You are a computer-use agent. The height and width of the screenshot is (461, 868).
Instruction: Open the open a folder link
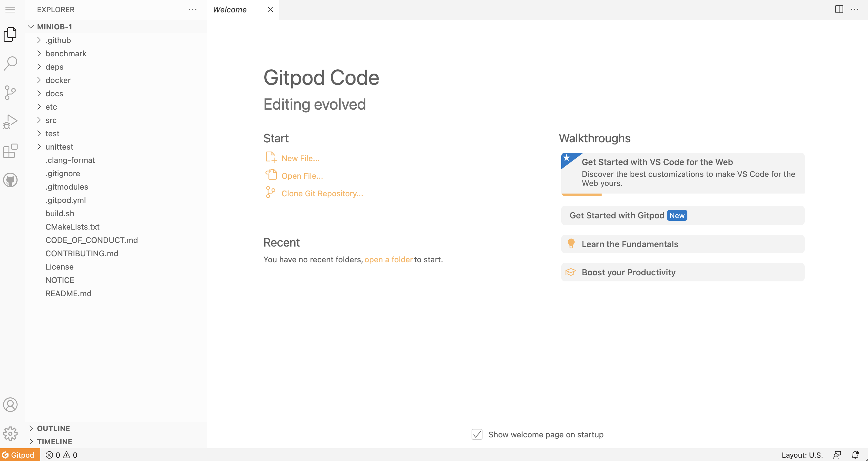[x=388, y=259]
